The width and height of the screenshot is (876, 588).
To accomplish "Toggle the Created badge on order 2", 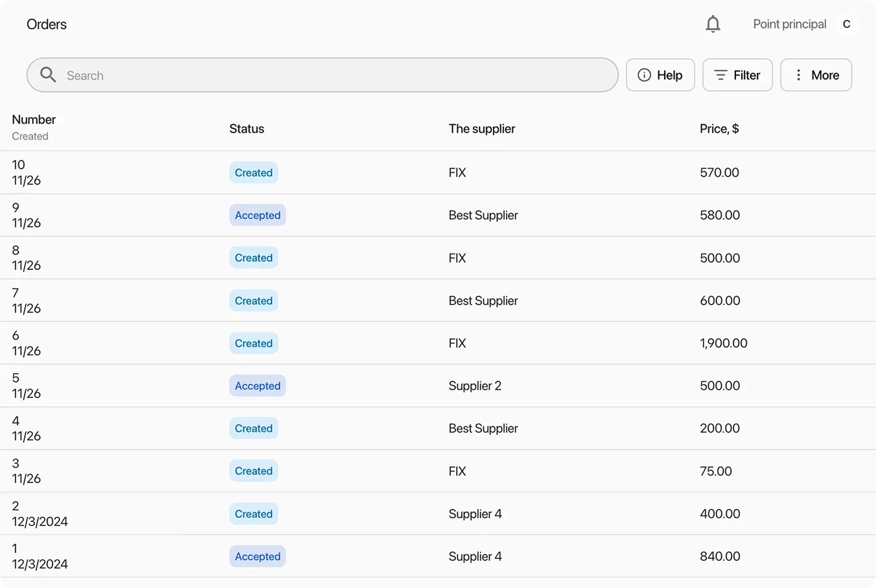I will tap(253, 514).
